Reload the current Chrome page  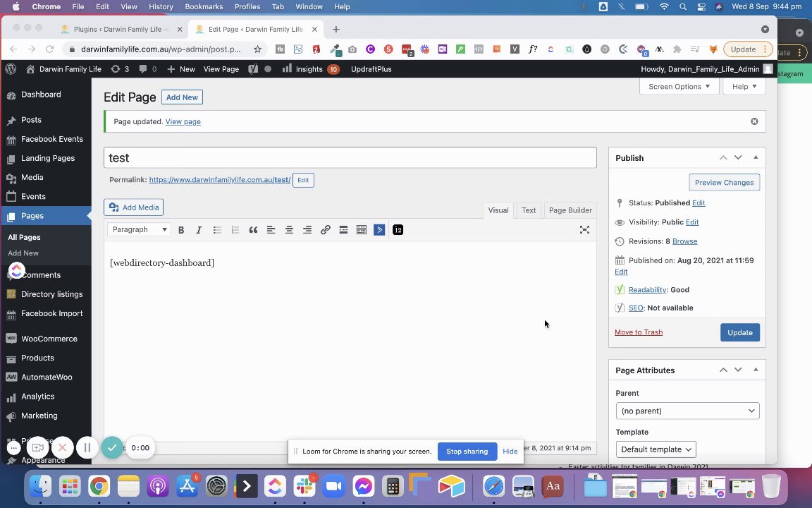pos(50,49)
